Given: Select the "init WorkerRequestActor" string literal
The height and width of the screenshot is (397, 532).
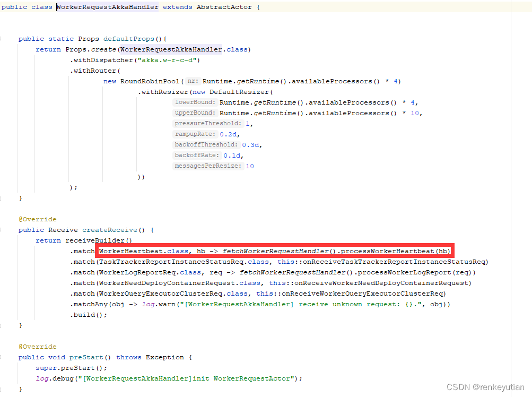Looking at the screenshot, I should [x=186, y=378].
